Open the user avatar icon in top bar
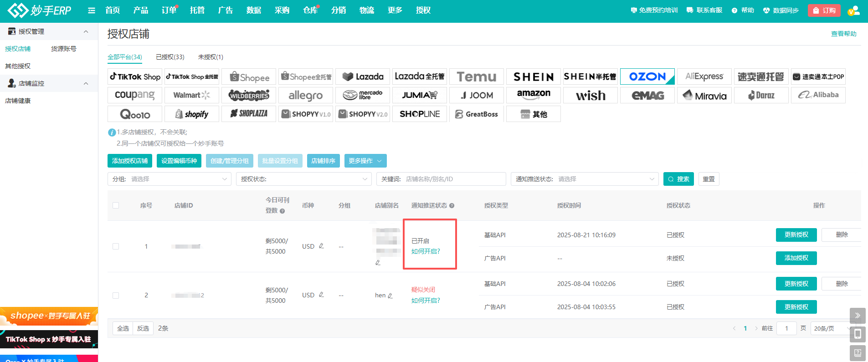 coord(853,10)
